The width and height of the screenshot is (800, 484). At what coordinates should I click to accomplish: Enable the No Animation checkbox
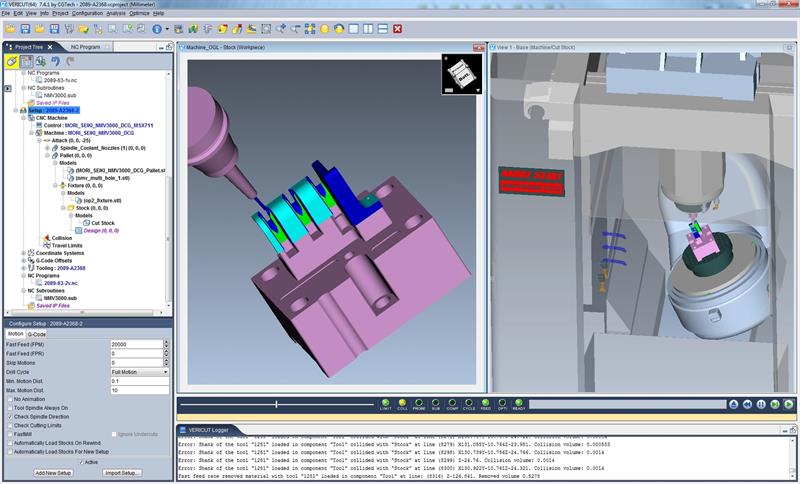10,399
